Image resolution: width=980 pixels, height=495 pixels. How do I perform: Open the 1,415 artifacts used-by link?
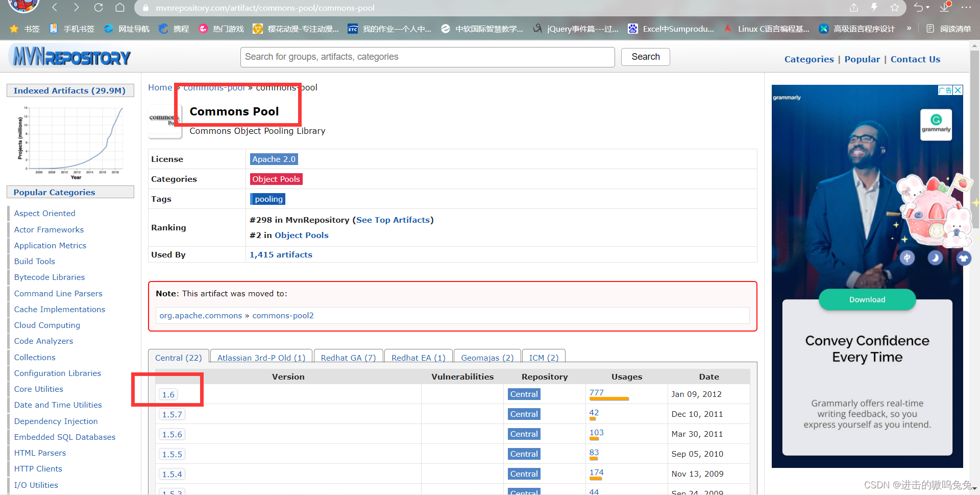point(281,254)
